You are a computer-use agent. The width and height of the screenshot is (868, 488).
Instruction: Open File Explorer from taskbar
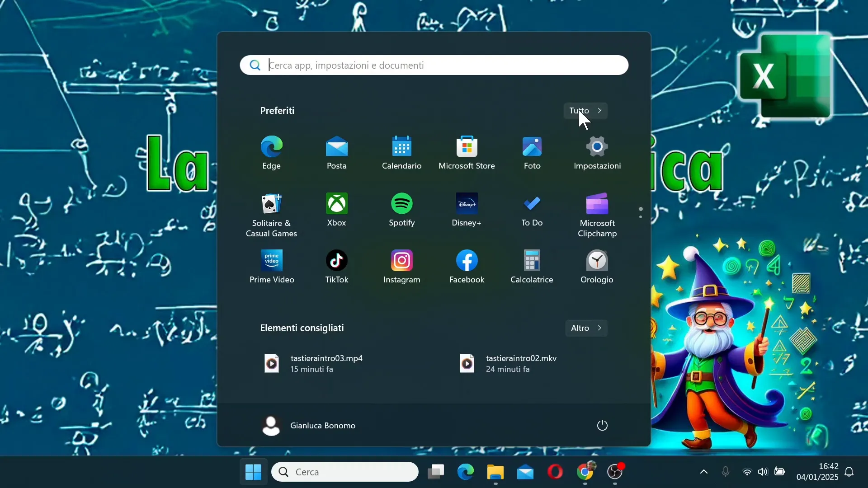495,472
